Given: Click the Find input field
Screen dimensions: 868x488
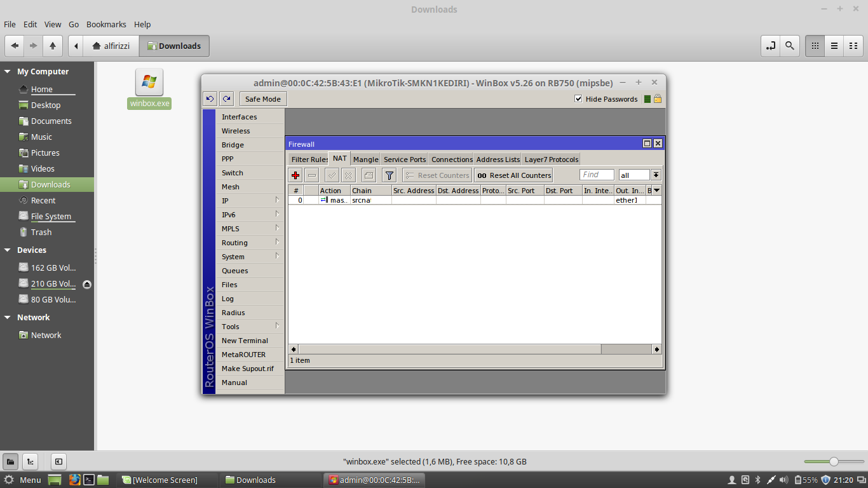Looking at the screenshot, I should 596,174.
